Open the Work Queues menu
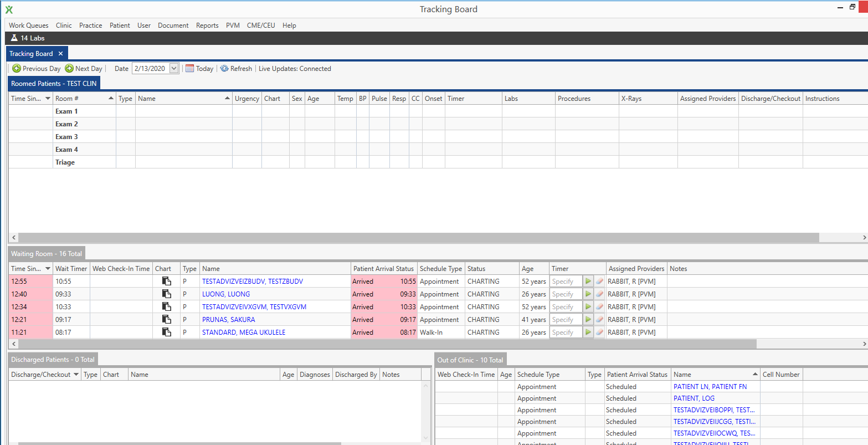The width and height of the screenshot is (868, 445). point(29,25)
